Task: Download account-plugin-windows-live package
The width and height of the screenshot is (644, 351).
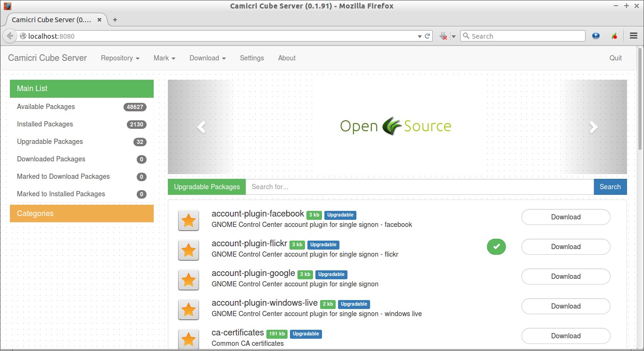Action: [566, 306]
